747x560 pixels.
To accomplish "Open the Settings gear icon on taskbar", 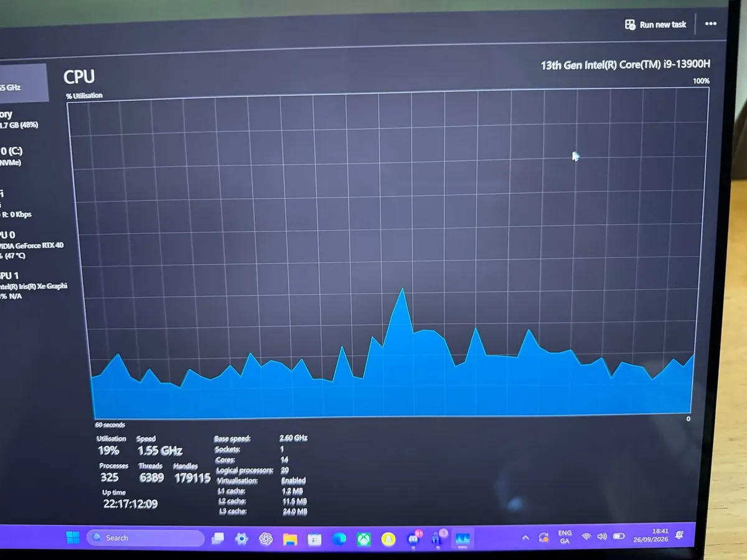I will pos(242,538).
